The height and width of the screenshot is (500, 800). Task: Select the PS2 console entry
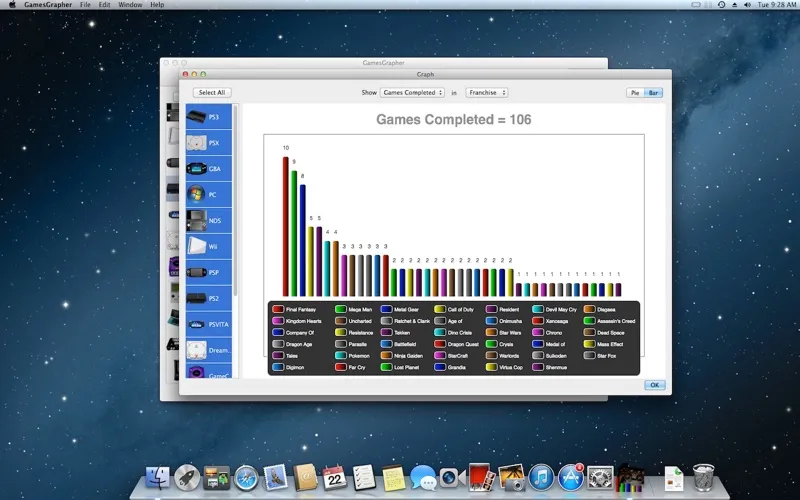click(209, 298)
